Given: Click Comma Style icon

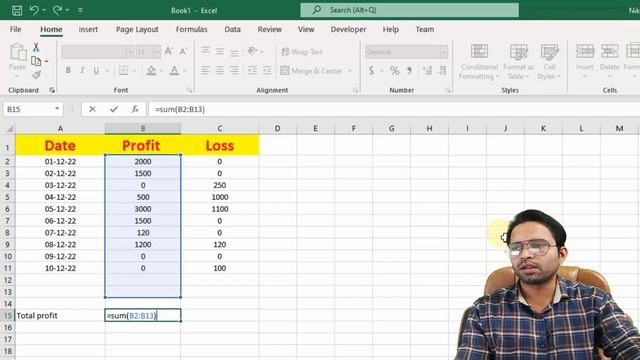Looking at the screenshot, I should (x=409, y=71).
